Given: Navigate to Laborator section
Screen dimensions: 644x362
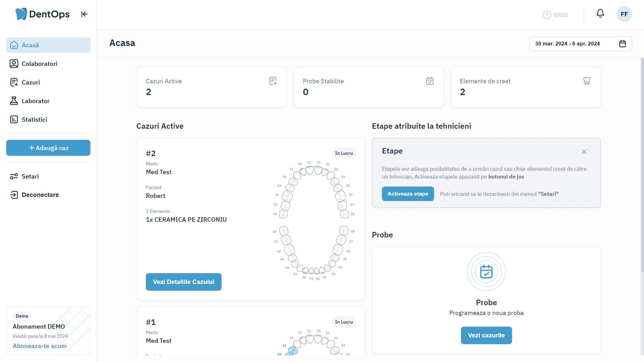Looking at the screenshot, I should pos(35,101).
